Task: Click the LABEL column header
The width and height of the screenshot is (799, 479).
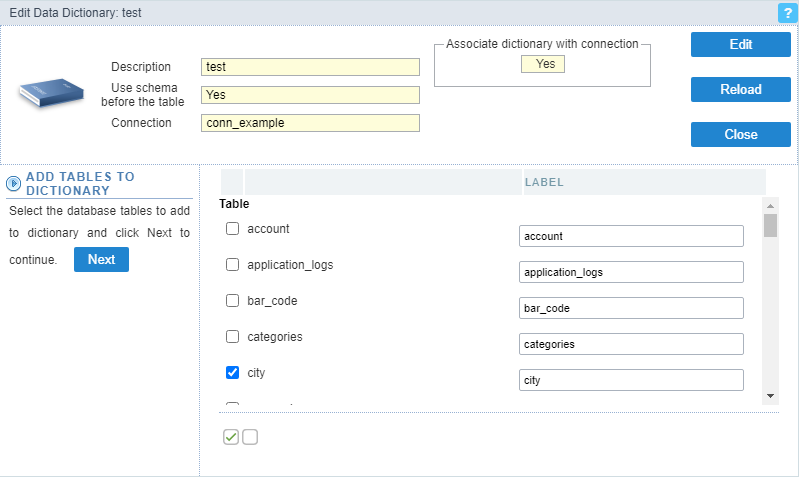Action: tap(544, 183)
